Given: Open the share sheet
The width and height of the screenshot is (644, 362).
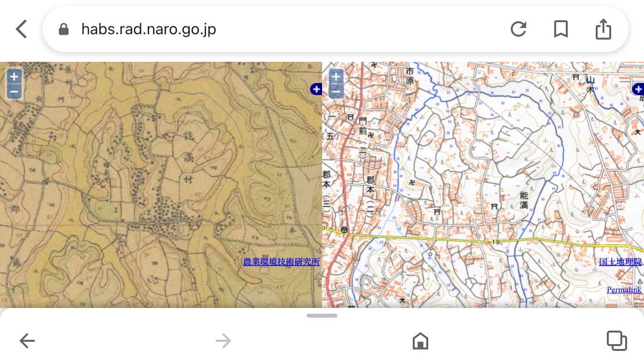Looking at the screenshot, I should click(x=603, y=29).
